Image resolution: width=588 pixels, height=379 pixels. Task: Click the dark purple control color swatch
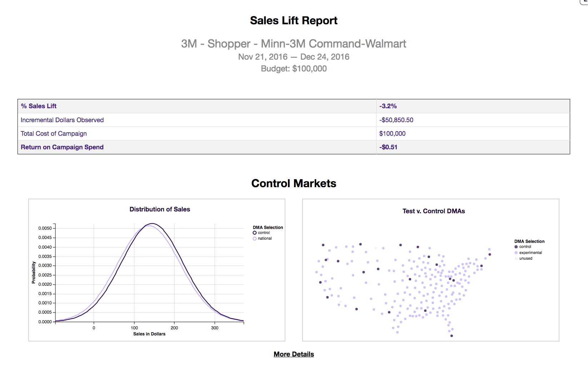(x=516, y=246)
